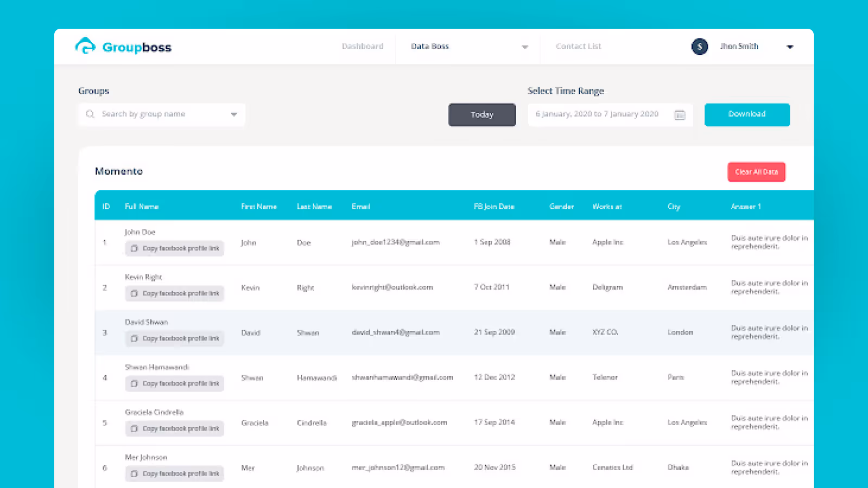This screenshot has height=488, width=868.
Task: Click the Deligram workplace cell
Action: (x=608, y=287)
